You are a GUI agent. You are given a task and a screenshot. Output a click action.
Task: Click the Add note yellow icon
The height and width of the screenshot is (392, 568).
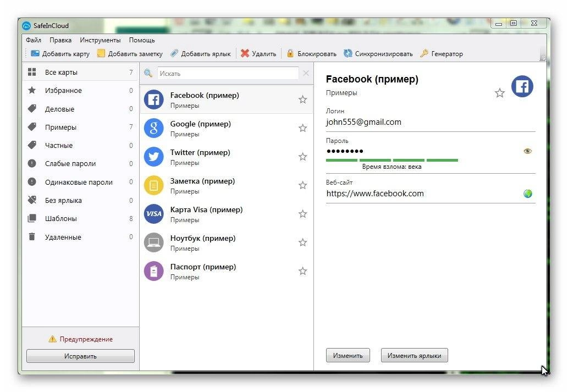coord(101,53)
